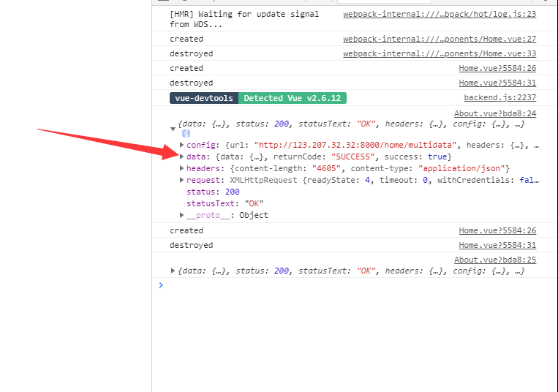Select the status: 200 property line
The height and width of the screenshot is (392, 558).
click(213, 192)
